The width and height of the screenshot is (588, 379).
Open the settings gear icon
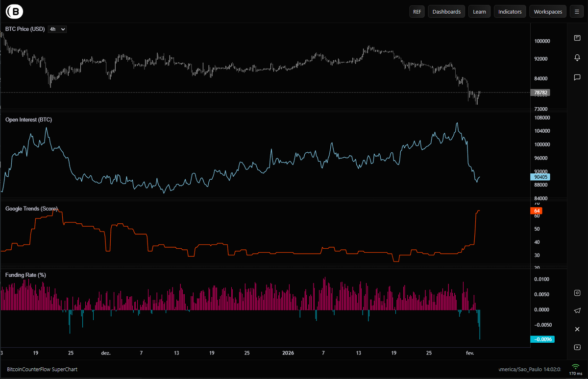click(x=577, y=293)
